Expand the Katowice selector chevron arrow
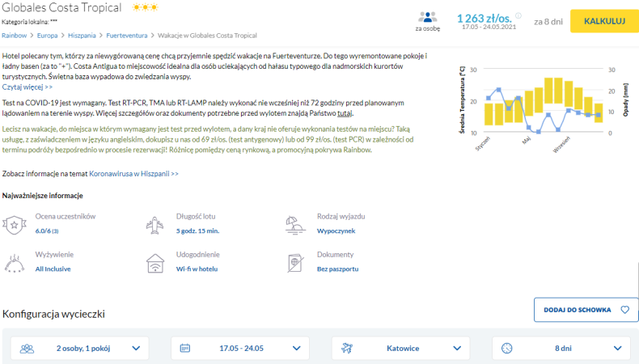The width and height of the screenshot is (639, 364). point(457,349)
